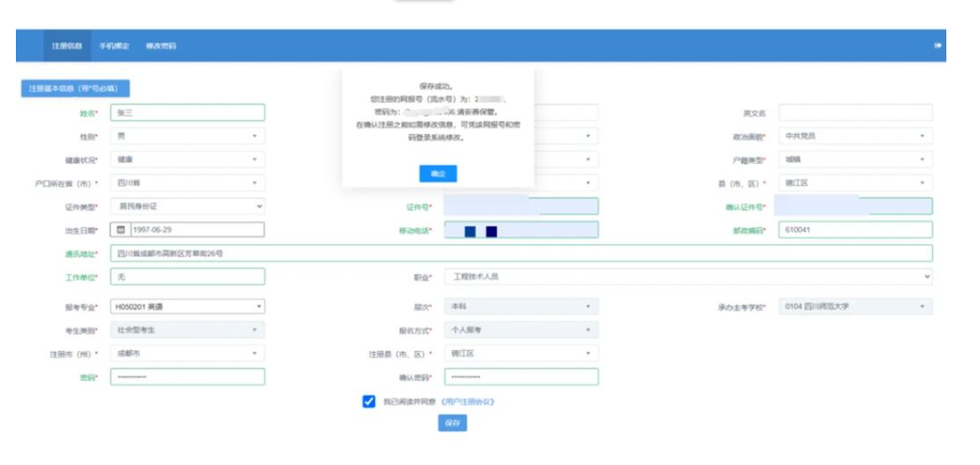Click the 保存 button under the form
980x465 pixels.
click(x=453, y=423)
